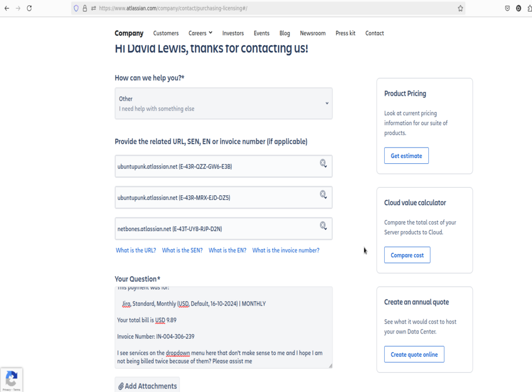Click the Compare cost button

click(x=407, y=255)
